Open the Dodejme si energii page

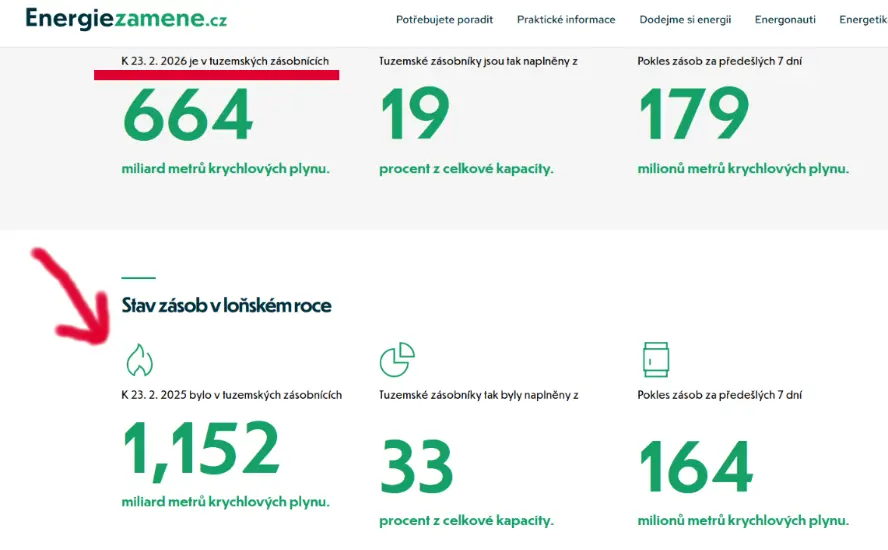pyautogui.click(x=683, y=20)
